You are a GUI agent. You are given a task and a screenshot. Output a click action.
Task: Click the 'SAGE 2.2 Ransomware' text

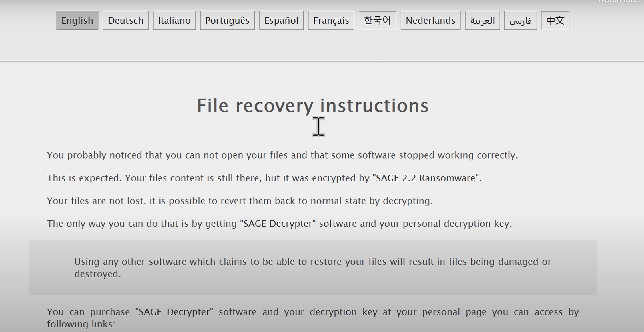pos(427,178)
